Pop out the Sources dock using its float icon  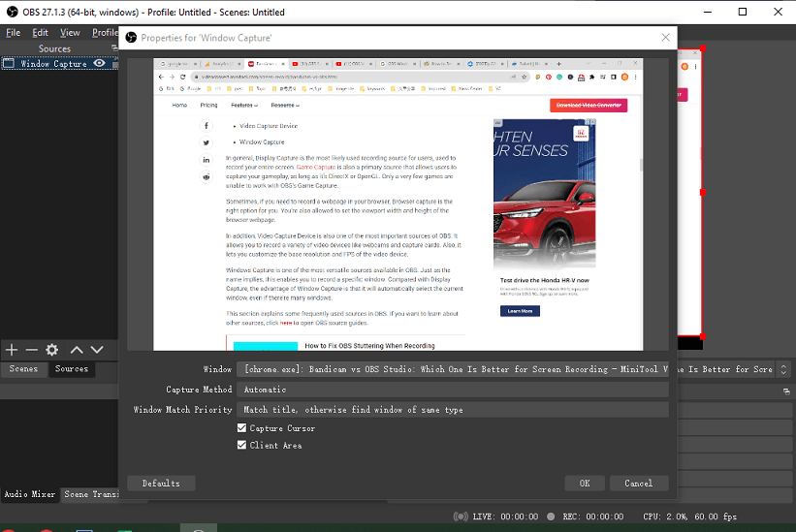point(114,48)
